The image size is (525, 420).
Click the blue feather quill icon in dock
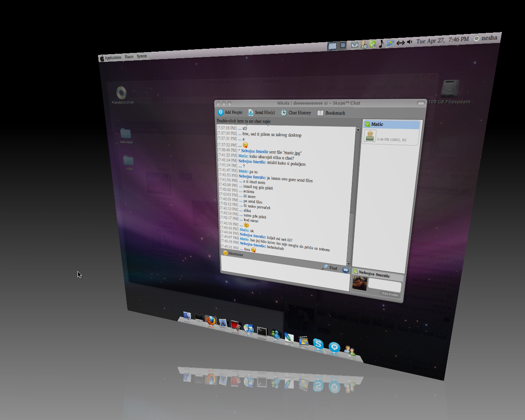point(289,338)
